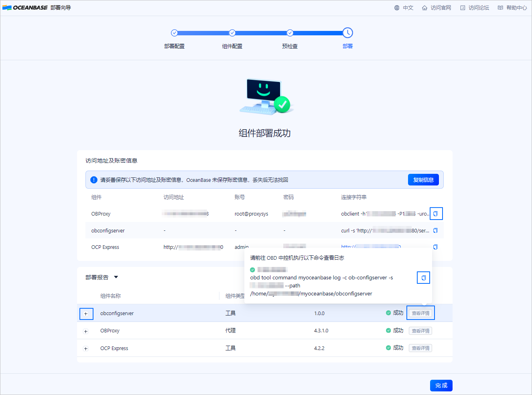
Task: Click the 部署 step label
Action: [347, 46]
